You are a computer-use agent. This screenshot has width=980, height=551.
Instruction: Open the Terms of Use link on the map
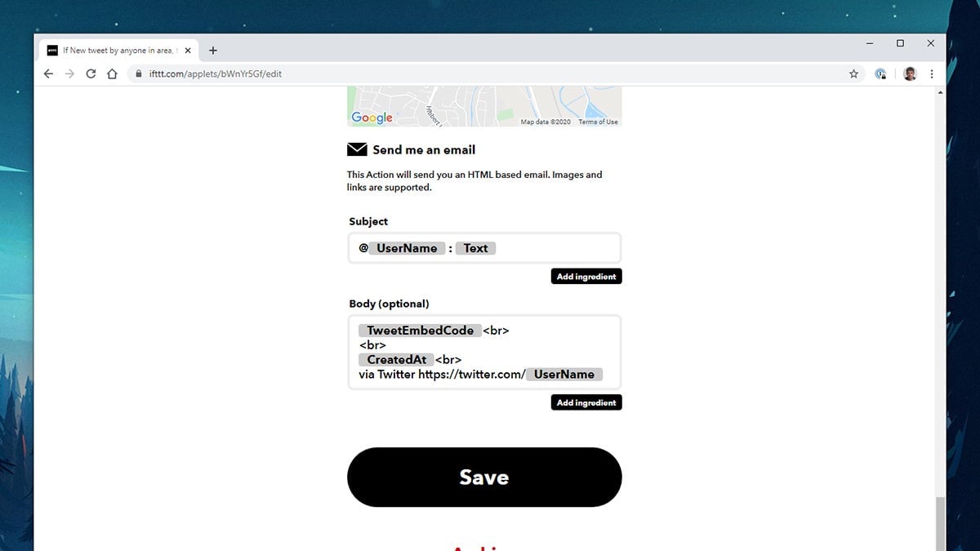click(598, 121)
